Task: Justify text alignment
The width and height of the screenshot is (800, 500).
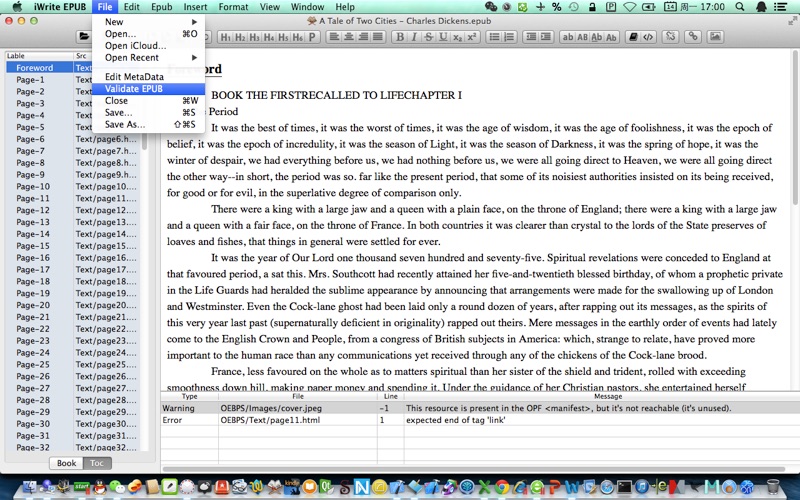Action: pyautogui.click(x=378, y=37)
